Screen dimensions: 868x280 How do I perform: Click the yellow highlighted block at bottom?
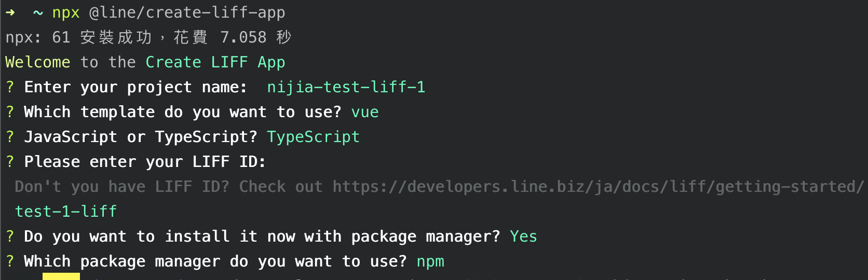61,276
